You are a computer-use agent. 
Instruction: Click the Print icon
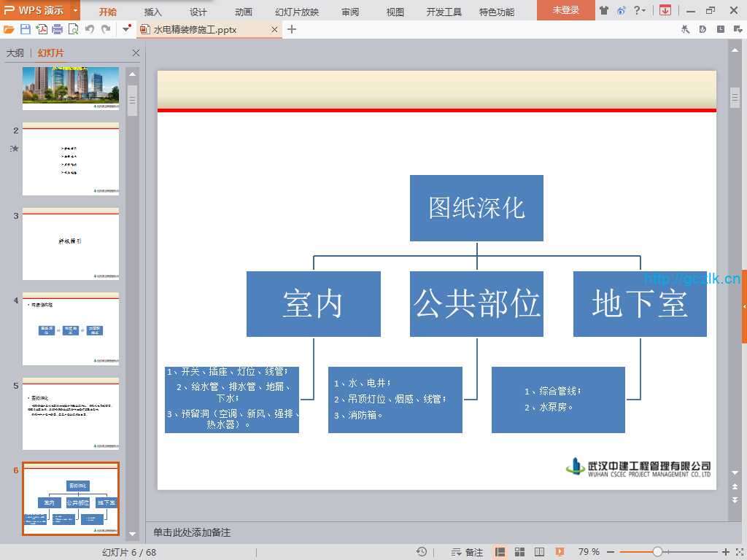pyautogui.click(x=57, y=29)
